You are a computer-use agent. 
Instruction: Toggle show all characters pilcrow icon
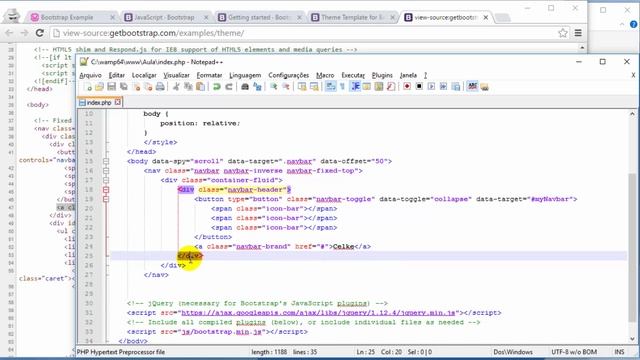coord(342,87)
